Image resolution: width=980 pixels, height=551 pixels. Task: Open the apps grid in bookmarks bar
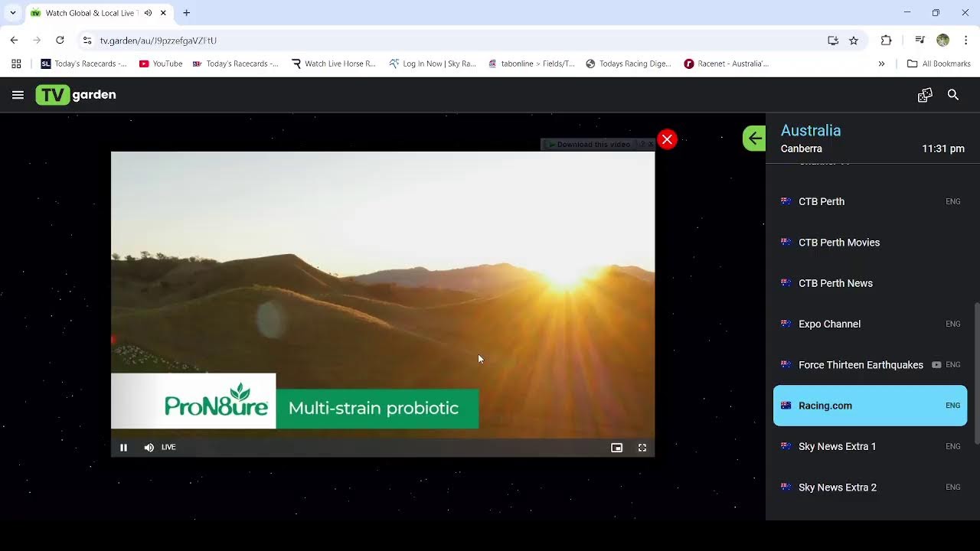coord(16,64)
